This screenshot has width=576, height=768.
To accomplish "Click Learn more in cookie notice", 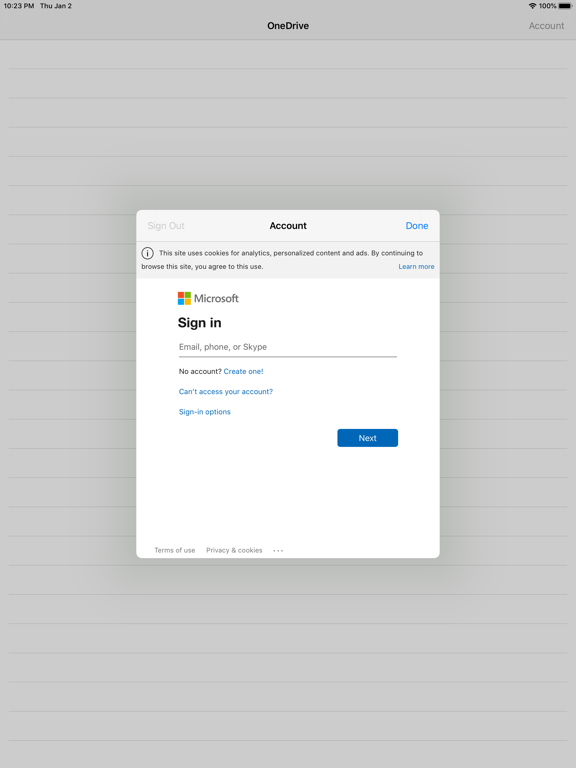I will point(416,266).
